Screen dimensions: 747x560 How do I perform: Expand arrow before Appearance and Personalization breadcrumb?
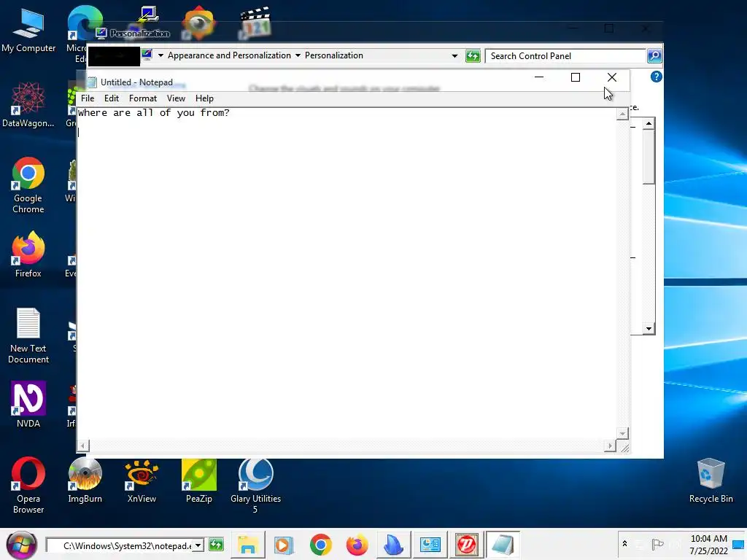point(160,55)
